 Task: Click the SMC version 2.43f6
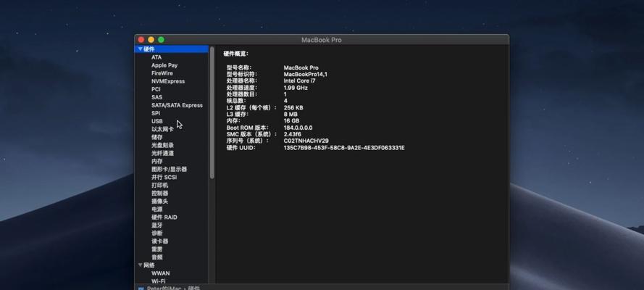[293, 134]
